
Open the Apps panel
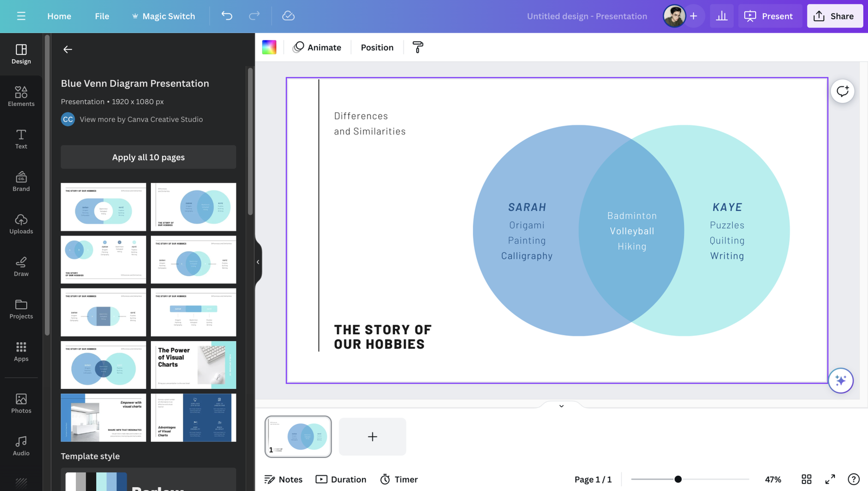click(21, 352)
